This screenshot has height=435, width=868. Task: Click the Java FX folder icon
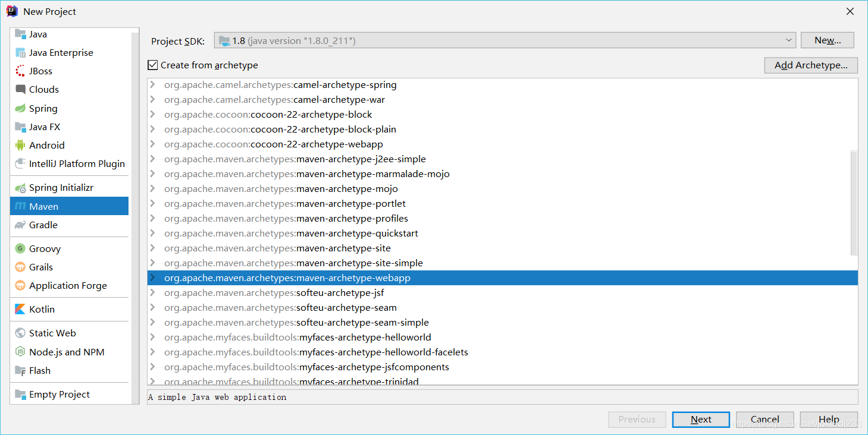(20, 127)
